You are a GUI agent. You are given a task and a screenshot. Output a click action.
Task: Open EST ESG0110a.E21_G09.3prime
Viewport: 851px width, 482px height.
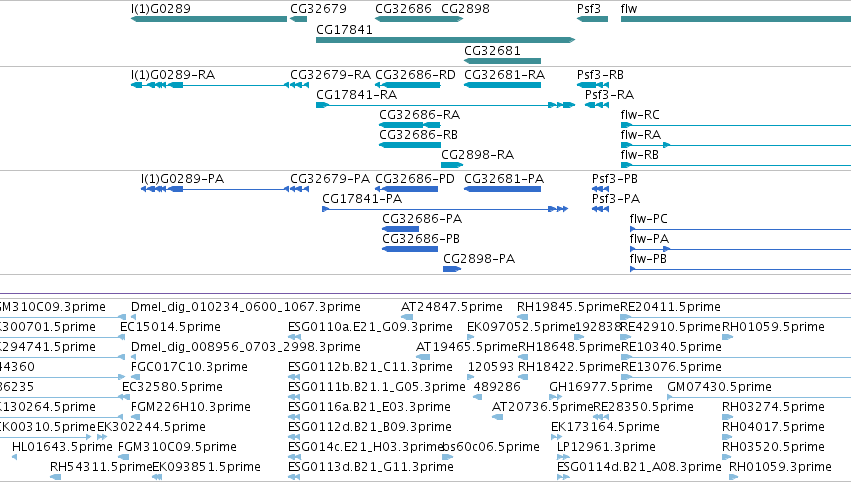pyautogui.click(x=370, y=327)
